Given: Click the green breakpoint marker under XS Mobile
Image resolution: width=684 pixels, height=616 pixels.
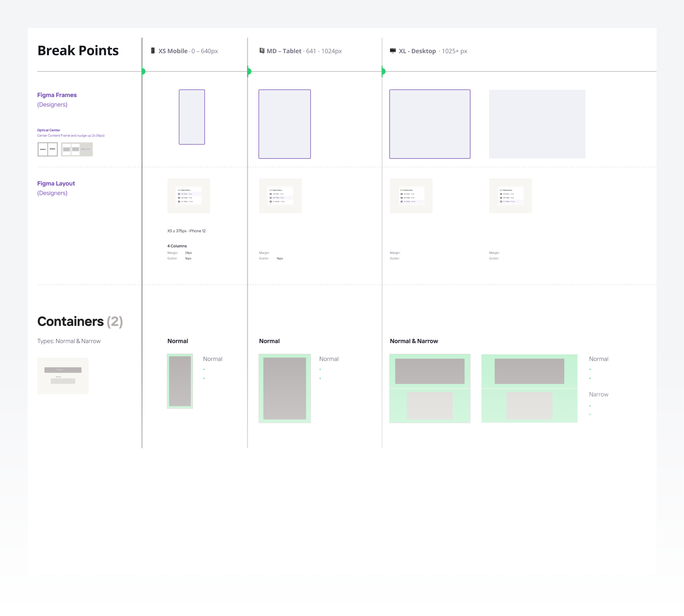Looking at the screenshot, I should click(143, 71).
